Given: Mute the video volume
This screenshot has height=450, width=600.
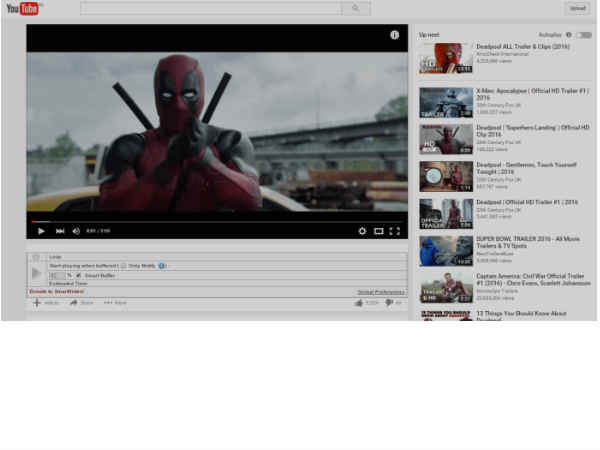Looking at the screenshot, I should (x=76, y=231).
